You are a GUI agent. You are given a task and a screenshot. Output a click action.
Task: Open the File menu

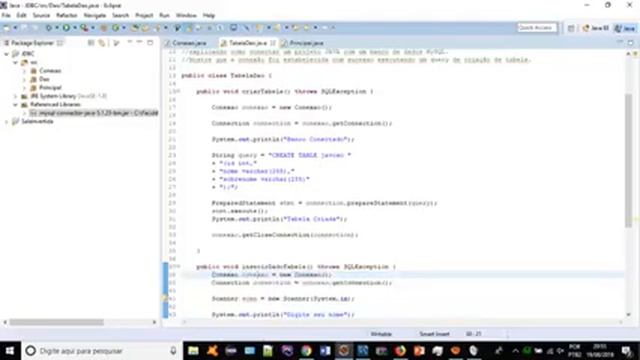coord(6,16)
